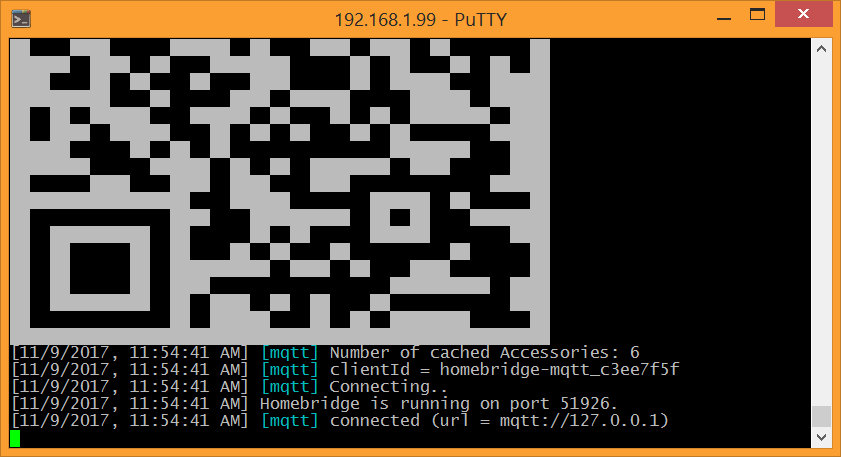The image size is (841, 457).
Task: Click the scrollbar up arrow
Action: pyautogui.click(x=821, y=49)
